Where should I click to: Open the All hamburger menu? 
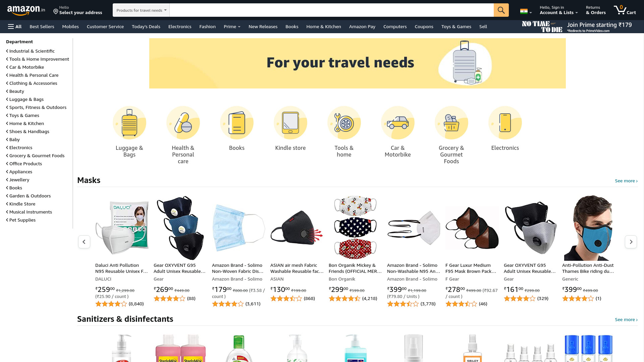tap(15, 26)
